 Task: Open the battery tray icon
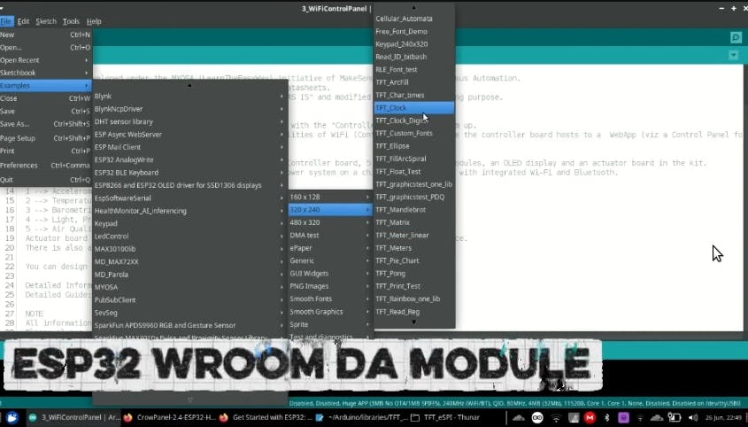click(674, 418)
